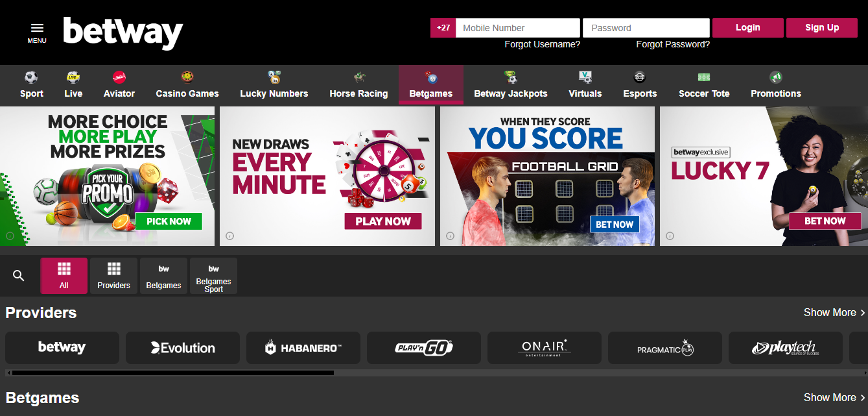Expand Providers with Show More

tap(834, 313)
